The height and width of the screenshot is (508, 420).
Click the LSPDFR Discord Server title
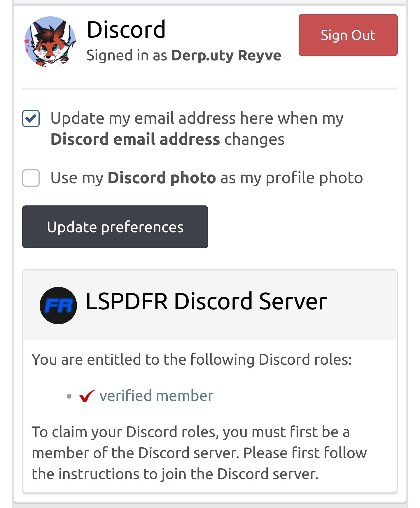click(x=206, y=301)
